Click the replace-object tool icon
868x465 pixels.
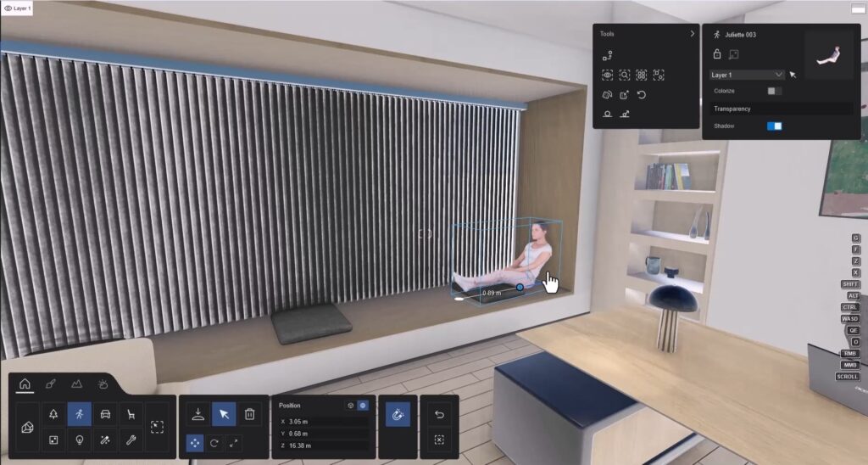tap(607, 95)
